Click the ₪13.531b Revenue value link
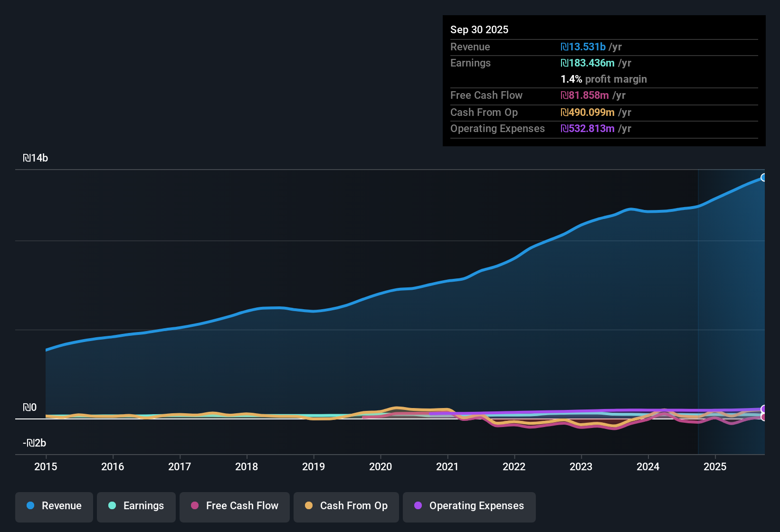Screen dimensions: 780x532 point(583,47)
